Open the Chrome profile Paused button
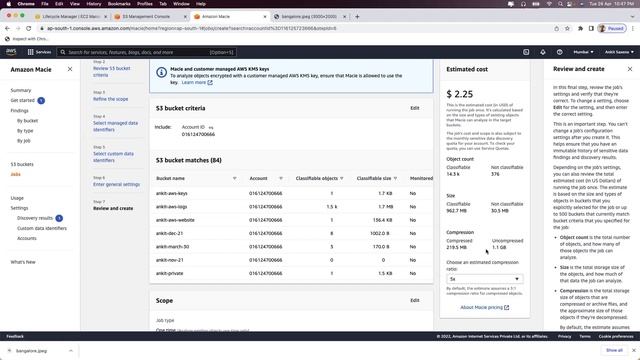Viewport: 640px width, 360px height. [x=611, y=28]
